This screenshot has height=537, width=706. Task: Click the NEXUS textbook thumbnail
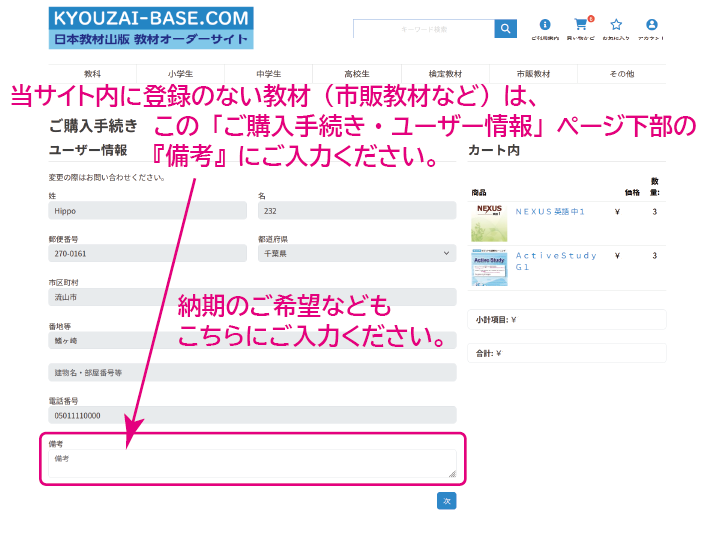(x=490, y=222)
